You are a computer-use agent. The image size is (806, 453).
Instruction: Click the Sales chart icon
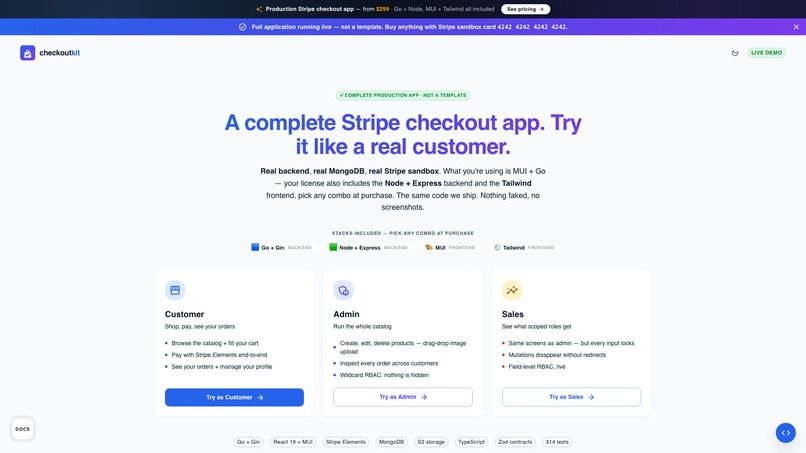click(x=512, y=290)
